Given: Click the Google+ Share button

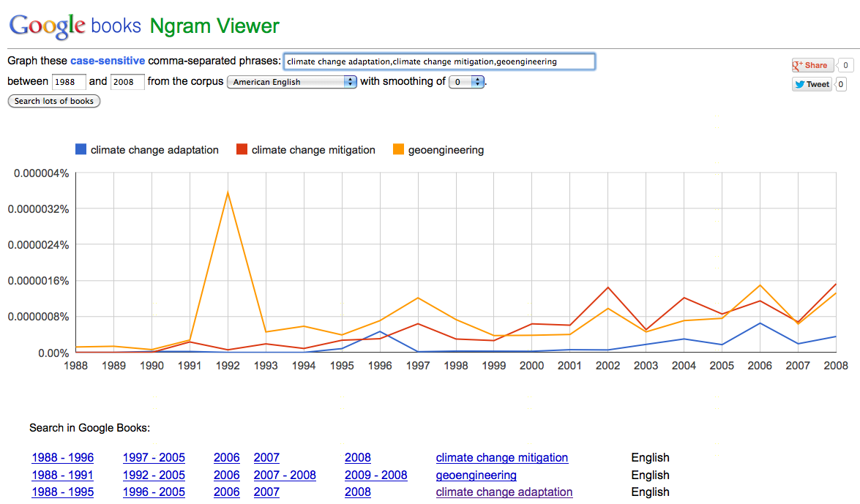Looking at the screenshot, I should coord(812,65).
